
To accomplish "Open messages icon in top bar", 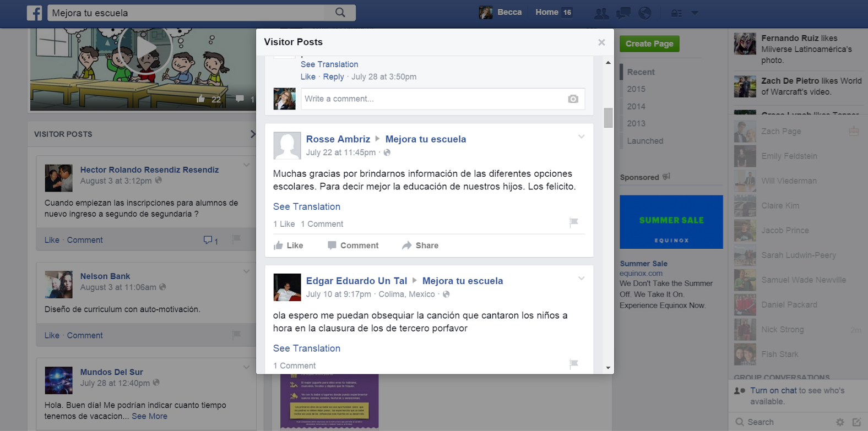I will [623, 13].
